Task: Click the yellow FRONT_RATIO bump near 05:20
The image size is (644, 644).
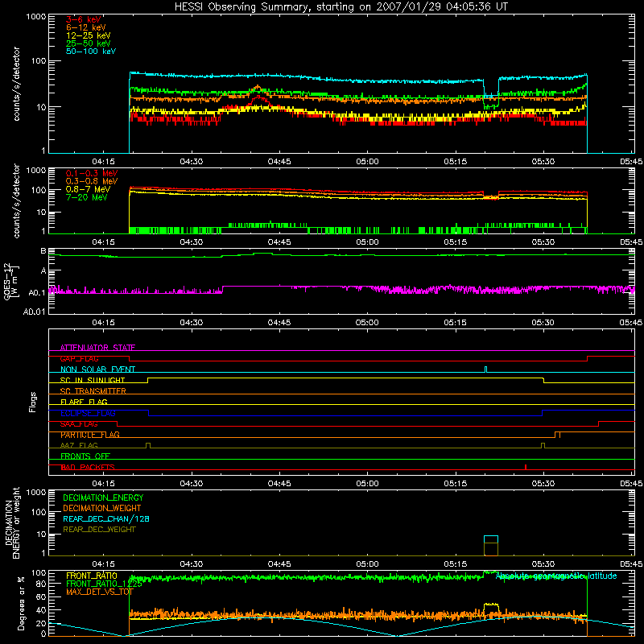Action: pyautogui.click(x=491, y=608)
